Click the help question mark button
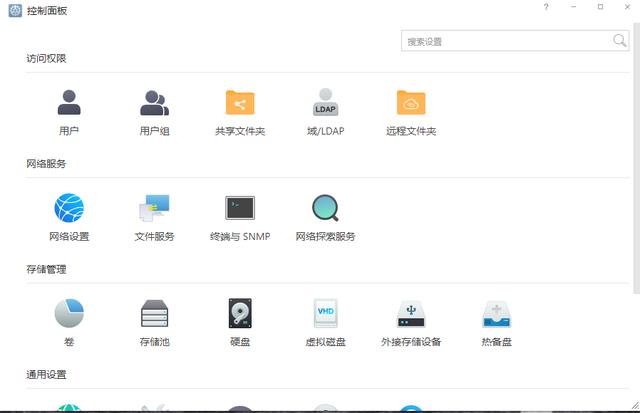Screen dimensions: 640x413 pyautogui.click(x=546, y=7)
